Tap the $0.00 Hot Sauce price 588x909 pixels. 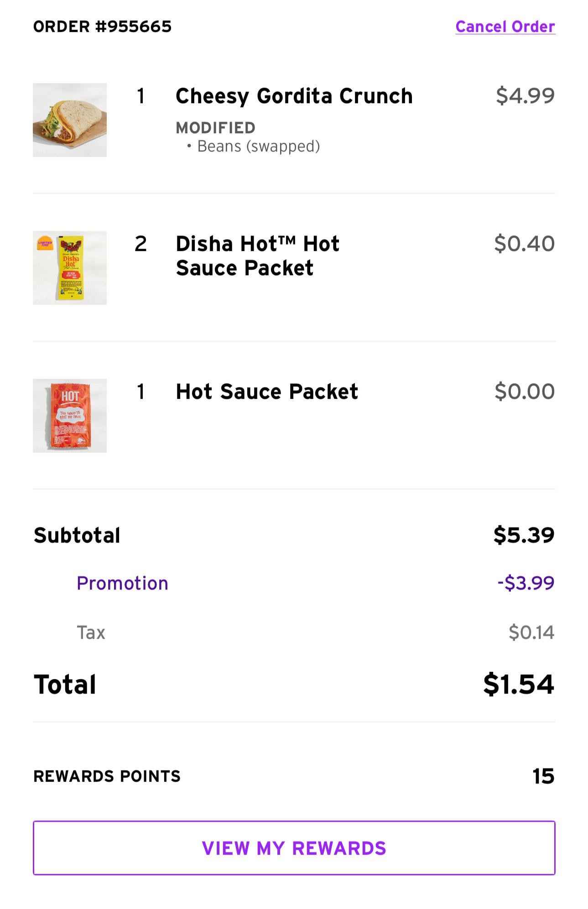pos(524,392)
